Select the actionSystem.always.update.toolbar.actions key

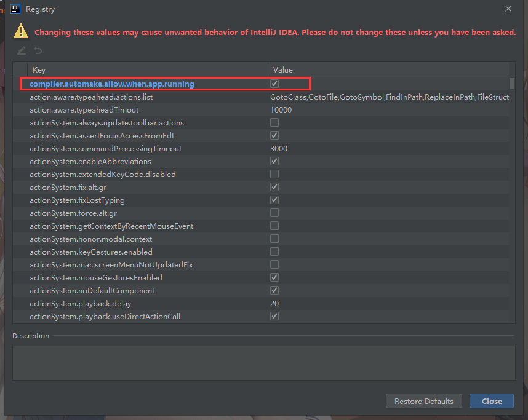pos(106,123)
